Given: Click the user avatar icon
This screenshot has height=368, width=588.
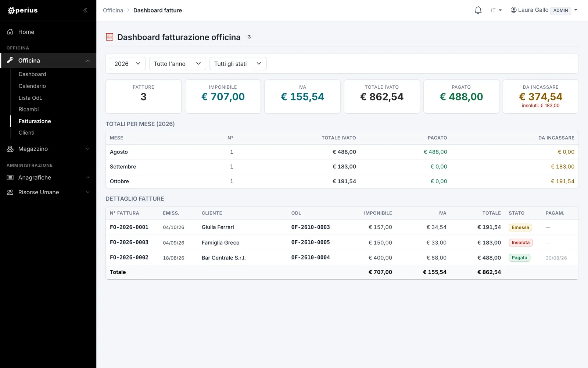Looking at the screenshot, I should [513, 10].
